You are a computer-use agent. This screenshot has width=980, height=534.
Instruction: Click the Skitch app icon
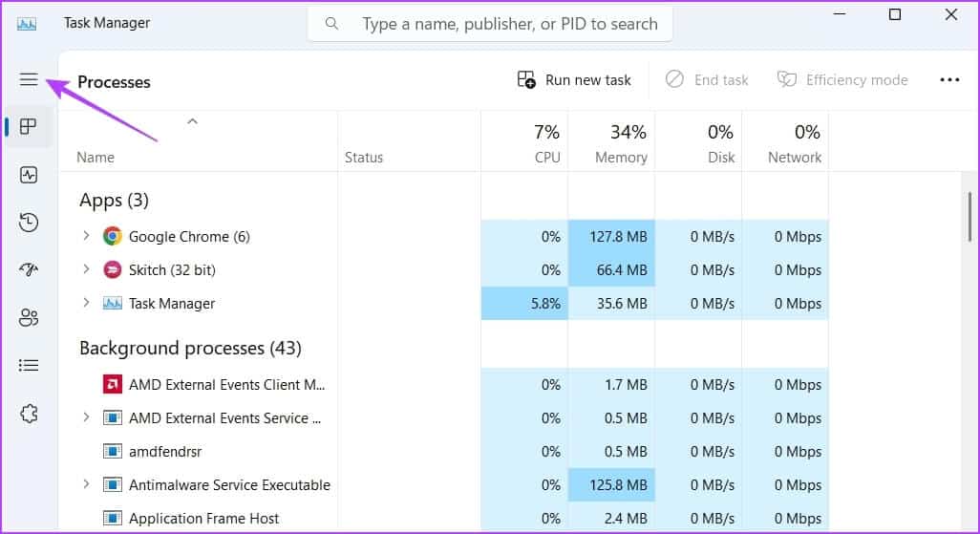click(113, 270)
